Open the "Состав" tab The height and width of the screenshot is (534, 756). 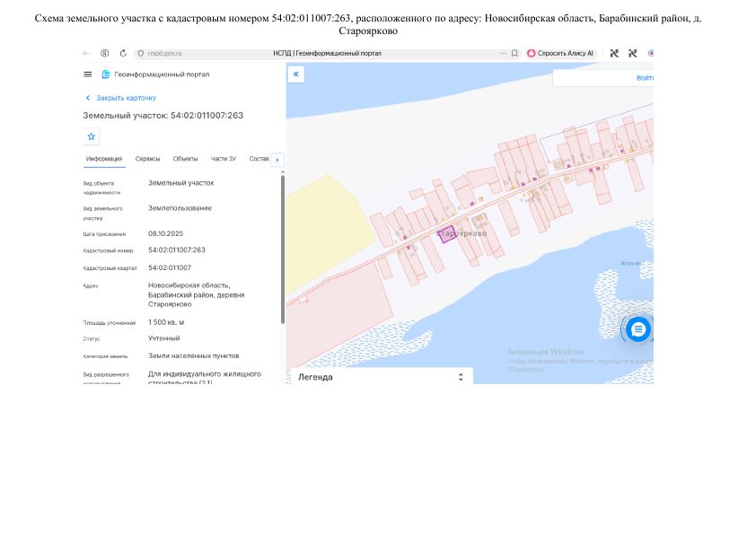259,159
